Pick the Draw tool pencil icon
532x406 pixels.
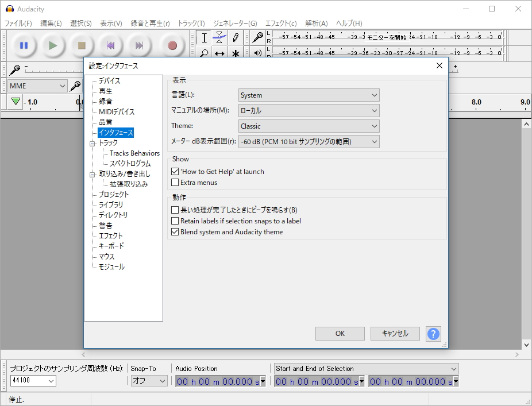pyautogui.click(x=235, y=37)
